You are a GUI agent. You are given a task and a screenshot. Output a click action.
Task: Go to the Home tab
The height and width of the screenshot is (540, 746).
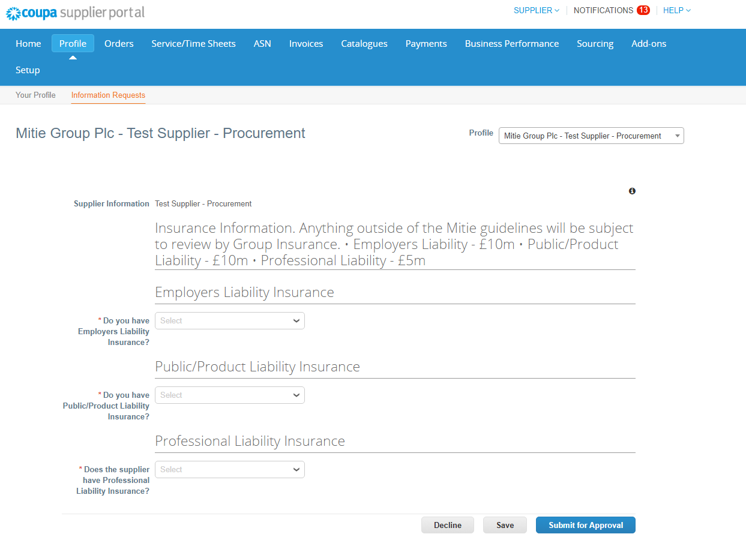point(28,43)
